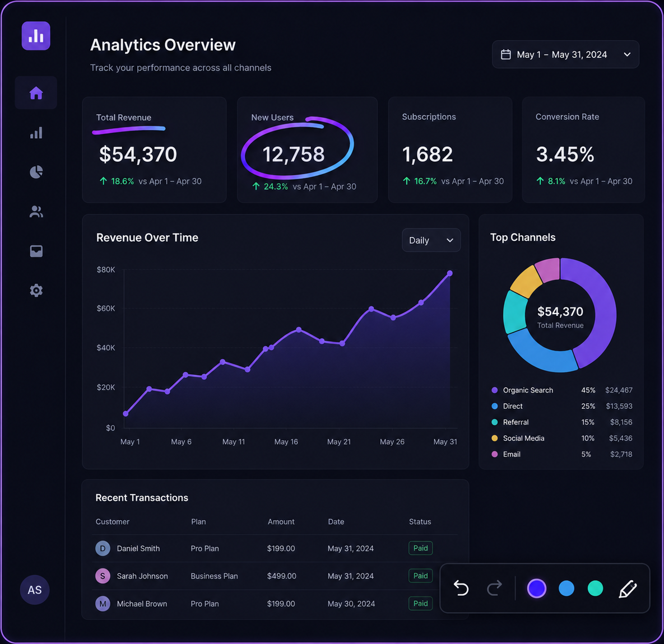Click the Subscriptions 1,682 value
The image size is (664, 644).
(x=428, y=155)
